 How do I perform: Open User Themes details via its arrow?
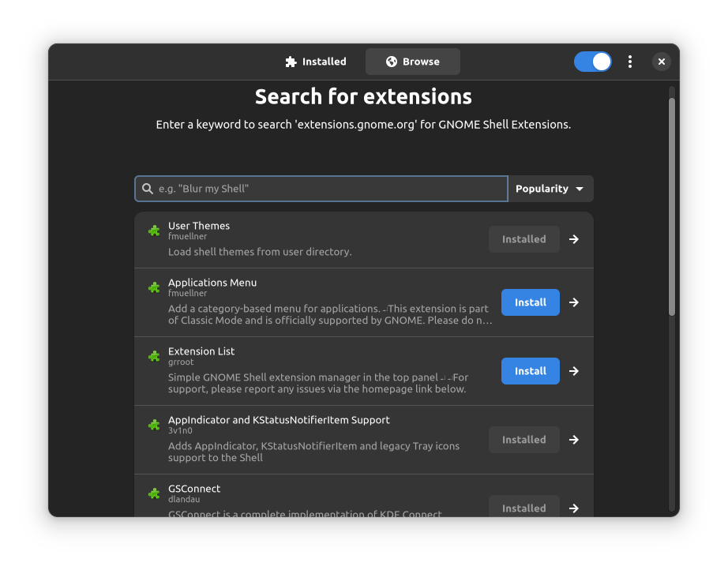tap(574, 239)
